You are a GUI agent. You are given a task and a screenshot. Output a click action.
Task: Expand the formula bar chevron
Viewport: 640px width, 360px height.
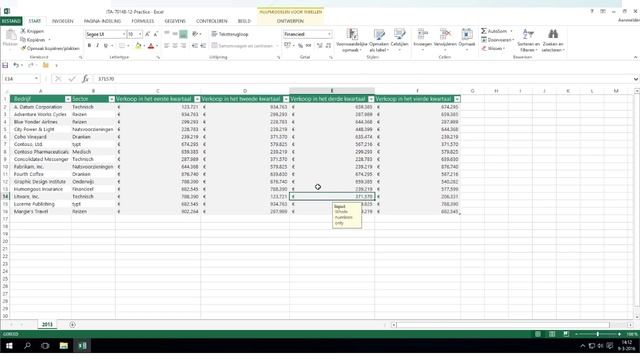636,79
